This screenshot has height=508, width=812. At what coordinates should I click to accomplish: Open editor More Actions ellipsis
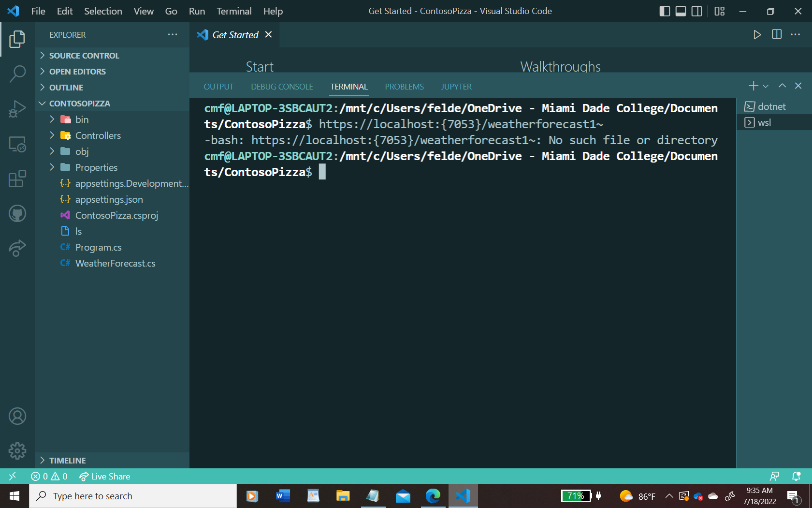(x=796, y=35)
